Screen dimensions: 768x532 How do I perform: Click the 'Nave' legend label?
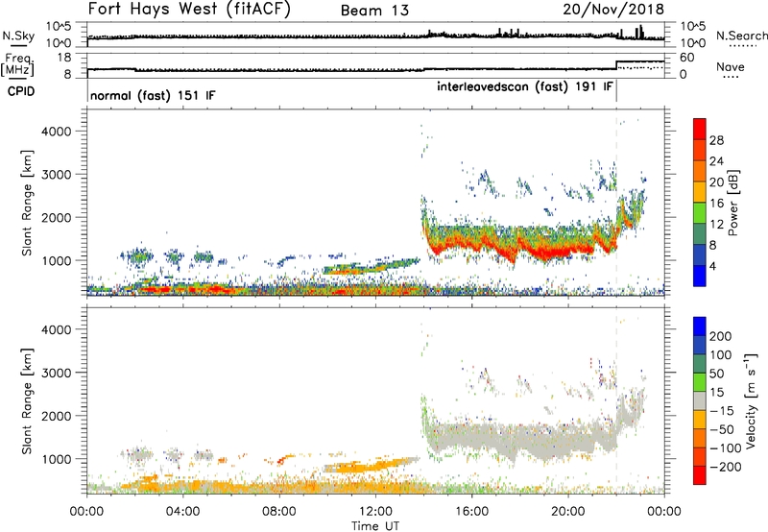[731, 67]
